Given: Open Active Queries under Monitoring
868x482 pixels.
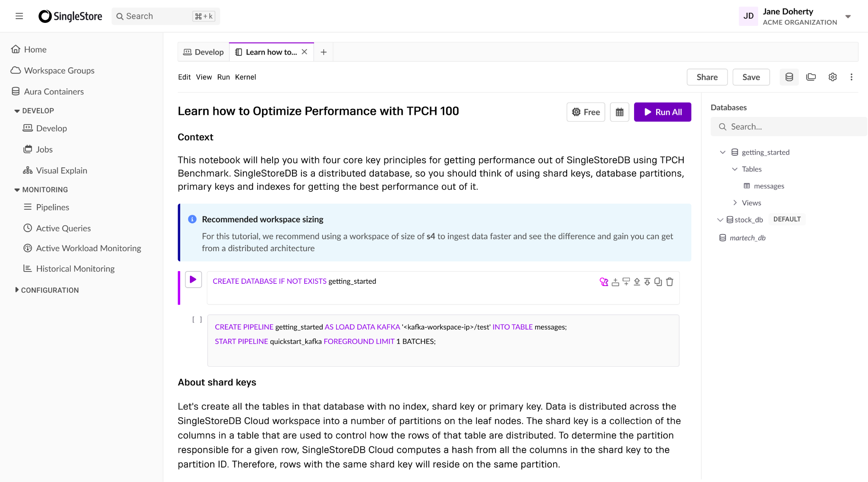Looking at the screenshot, I should pyautogui.click(x=57, y=228).
